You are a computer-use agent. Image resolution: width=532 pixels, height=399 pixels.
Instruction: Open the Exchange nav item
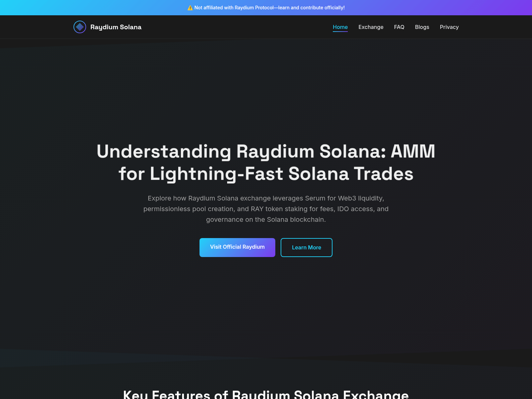[x=371, y=27]
